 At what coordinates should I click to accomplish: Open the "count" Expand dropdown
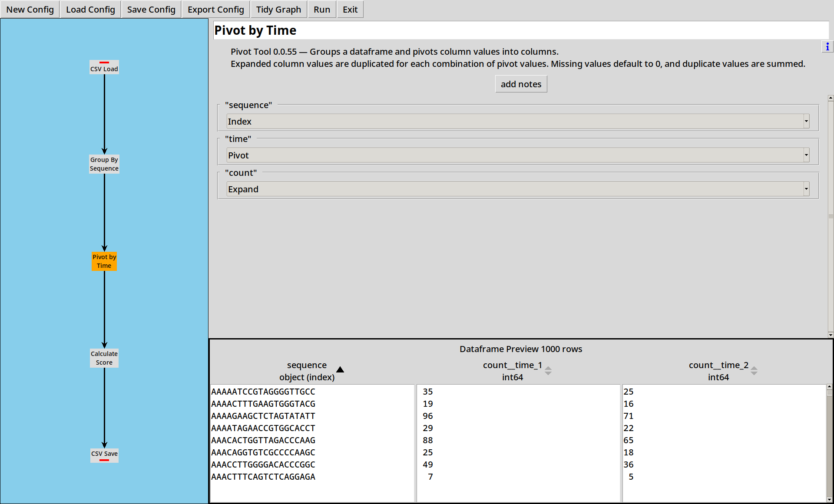518,189
